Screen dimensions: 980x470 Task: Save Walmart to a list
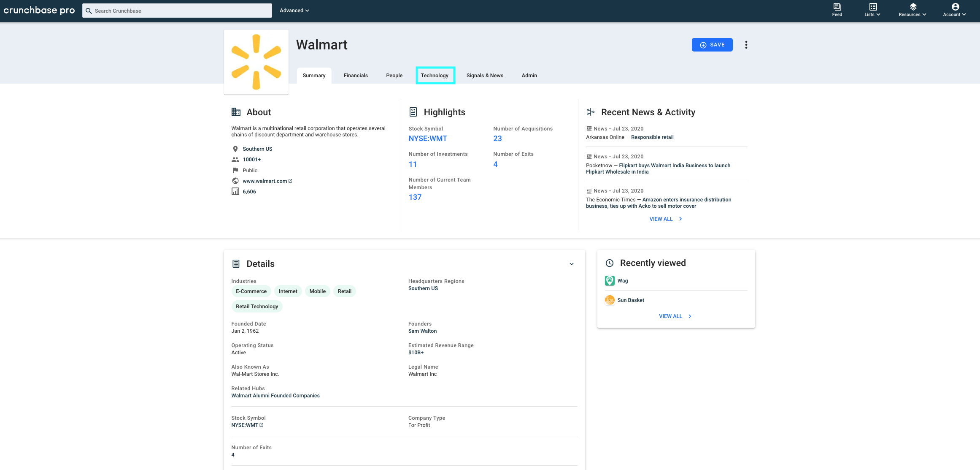click(712, 45)
